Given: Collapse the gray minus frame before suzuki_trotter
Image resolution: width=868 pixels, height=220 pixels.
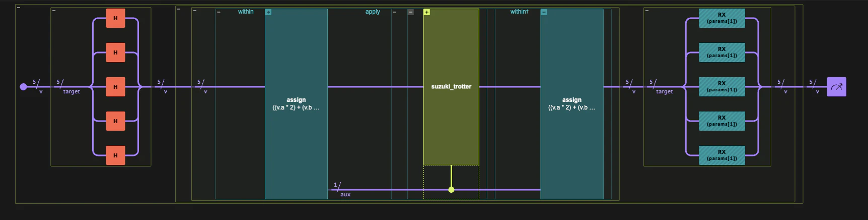Looking at the screenshot, I should tap(411, 12).
